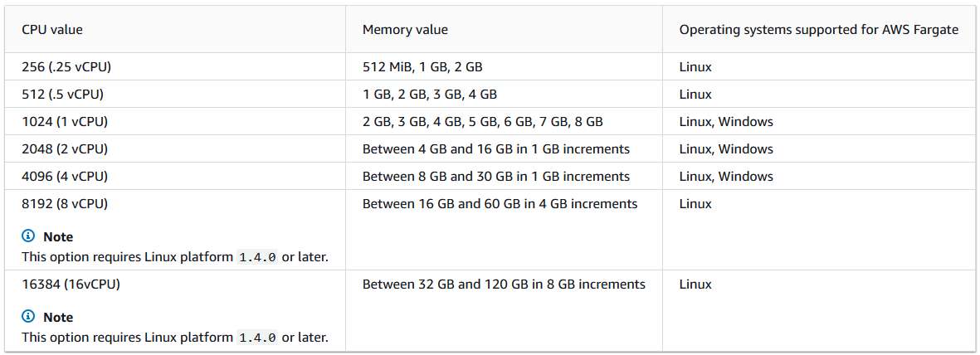Click "Between 4 GB and 16 GB" memory cell
Screen dimensions: 980x355
(x=496, y=149)
